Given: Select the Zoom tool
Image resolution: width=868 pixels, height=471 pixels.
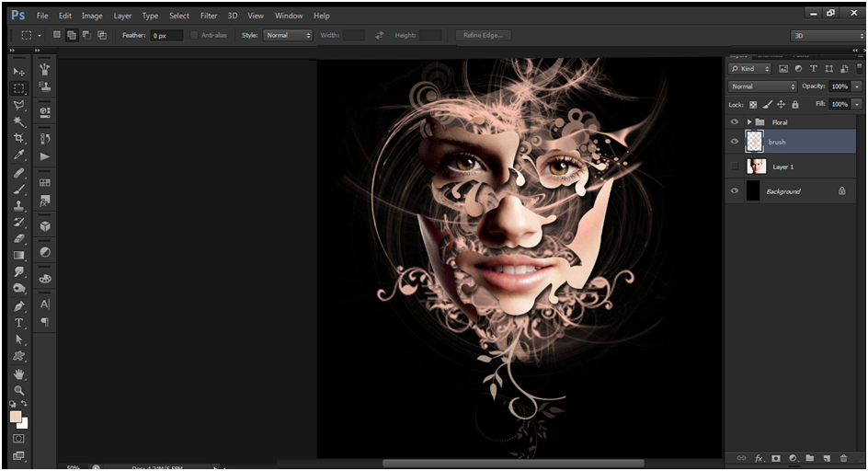Looking at the screenshot, I should 18,390.
